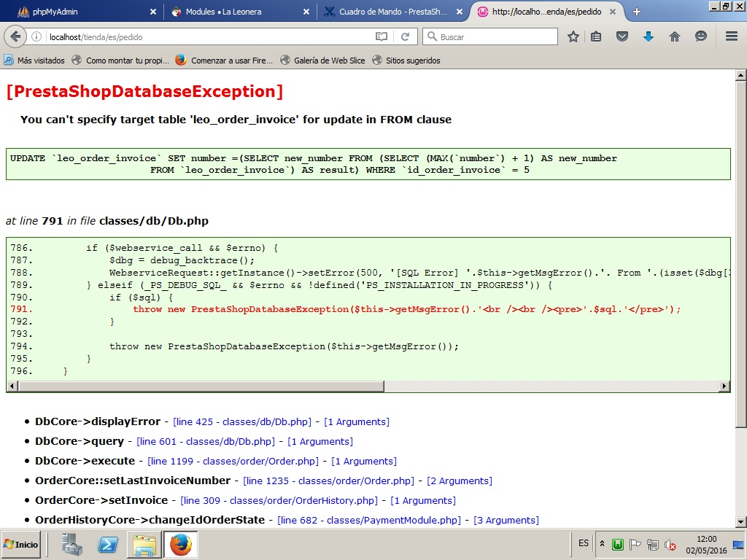The width and height of the screenshot is (747, 560).
Task: Click the network tray icon
Action: [653, 544]
